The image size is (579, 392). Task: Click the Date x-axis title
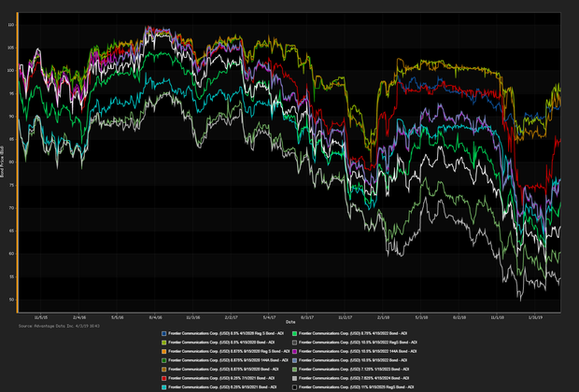pos(289,322)
